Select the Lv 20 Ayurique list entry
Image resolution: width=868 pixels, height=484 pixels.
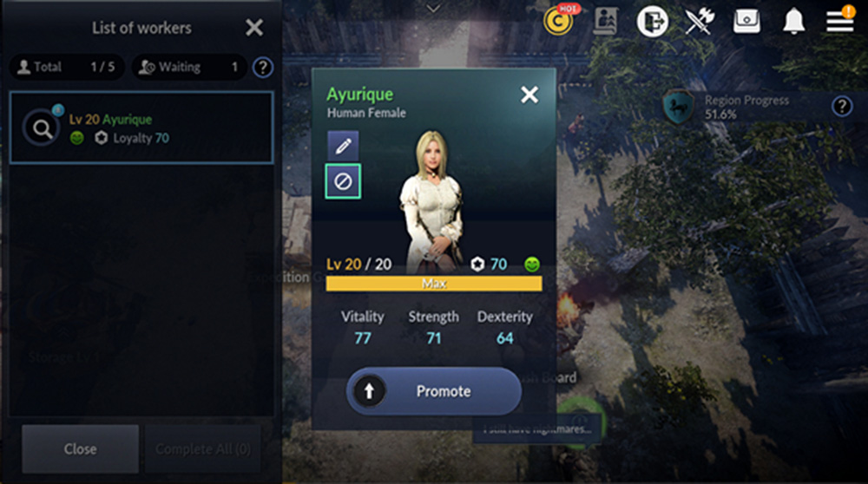(x=141, y=128)
